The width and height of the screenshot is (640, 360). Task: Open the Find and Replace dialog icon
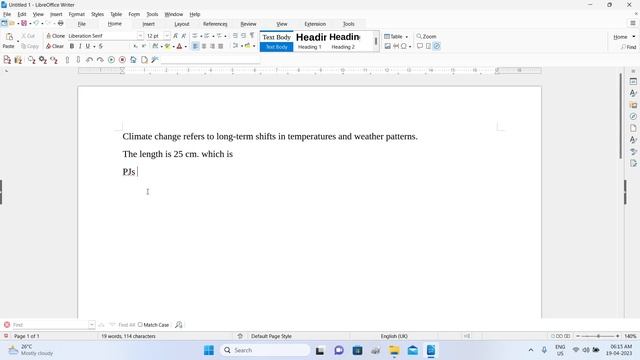tap(179, 325)
